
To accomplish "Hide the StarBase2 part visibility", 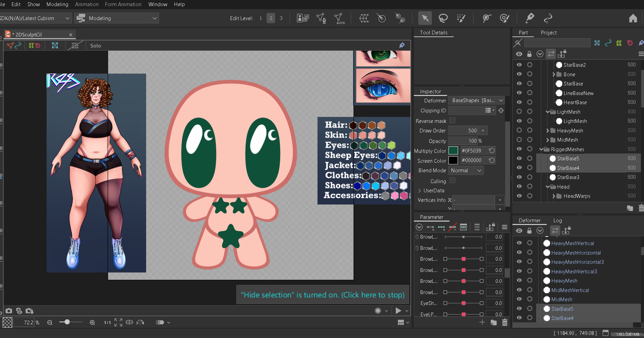I will [x=519, y=65].
